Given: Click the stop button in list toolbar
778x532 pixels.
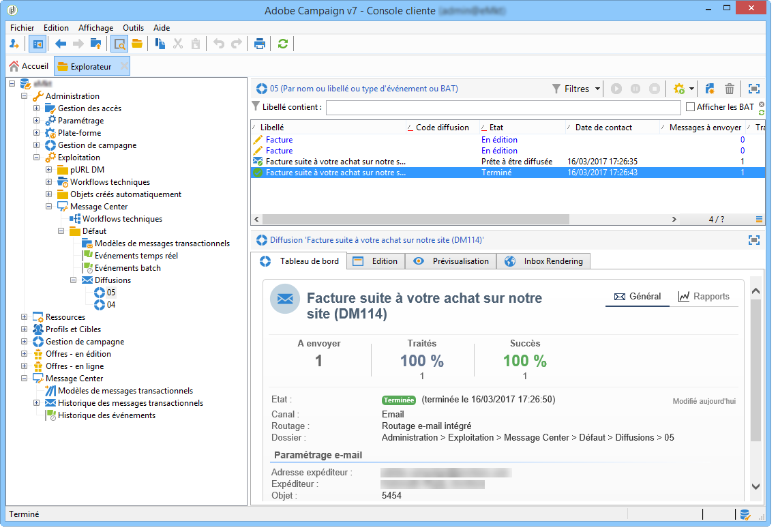Looking at the screenshot, I should pos(655,89).
